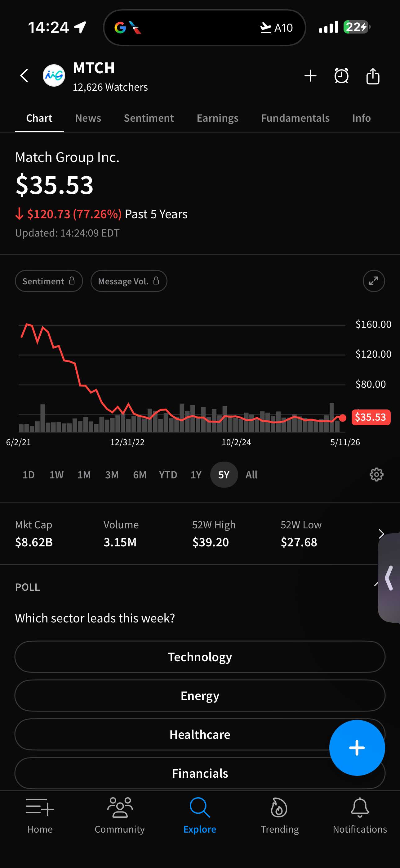
Task: Open Notifications bell tab
Action: (x=360, y=816)
